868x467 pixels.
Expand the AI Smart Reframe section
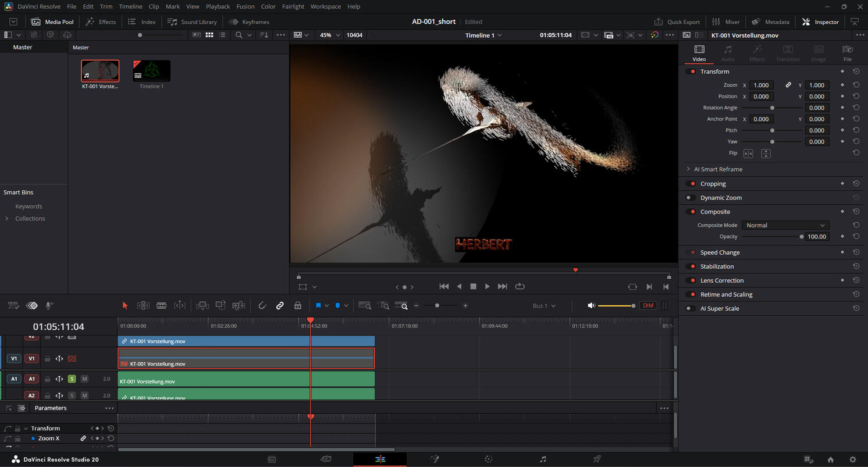tap(688, 169)
